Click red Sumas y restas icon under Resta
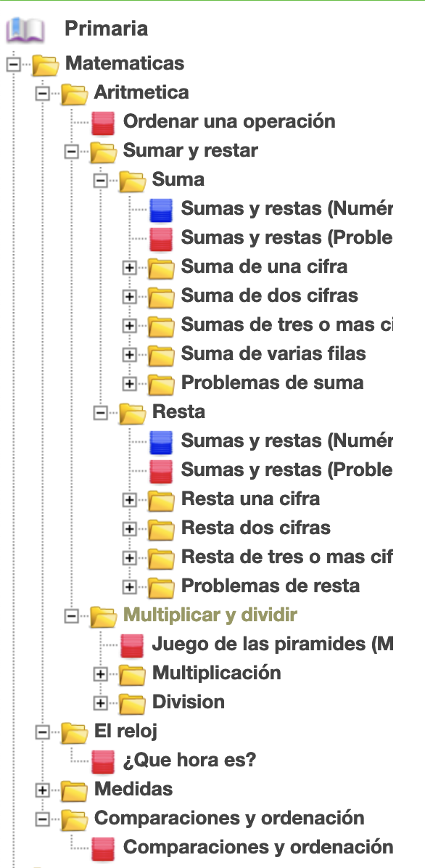 point(161,471)
